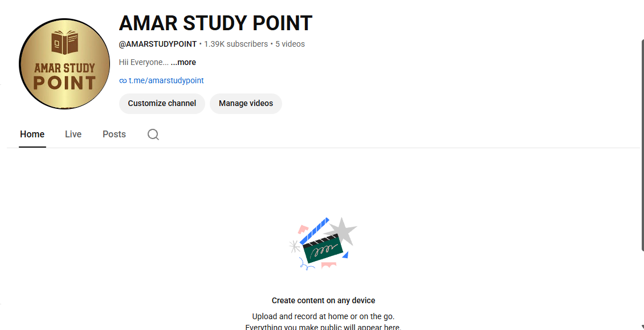Click the vertical scrollbar thumb
This screenshot has height=330, width=644.
642,145
